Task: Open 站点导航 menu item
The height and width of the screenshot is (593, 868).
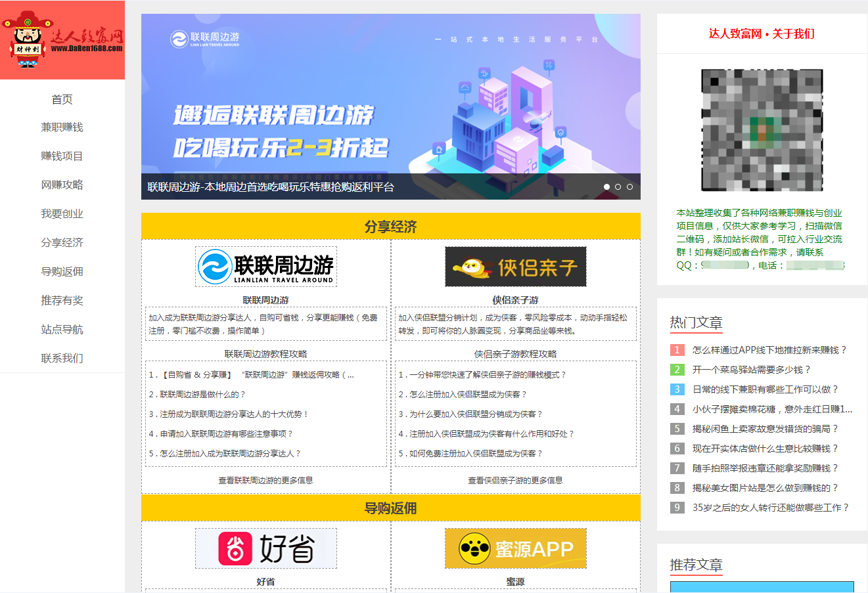Action: (x=62, y=329)
